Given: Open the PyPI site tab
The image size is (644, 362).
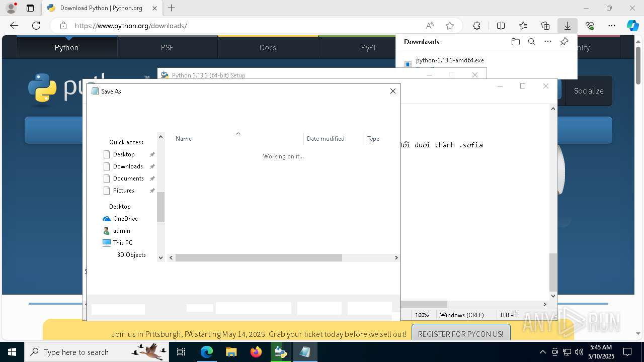Looking at the screenshot, I should tap(368, 47).
